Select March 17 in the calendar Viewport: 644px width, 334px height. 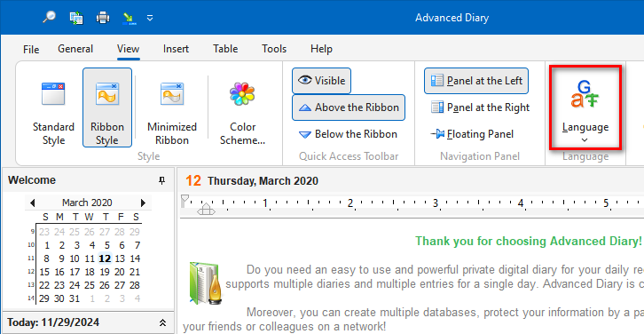(x=75, y=272)
